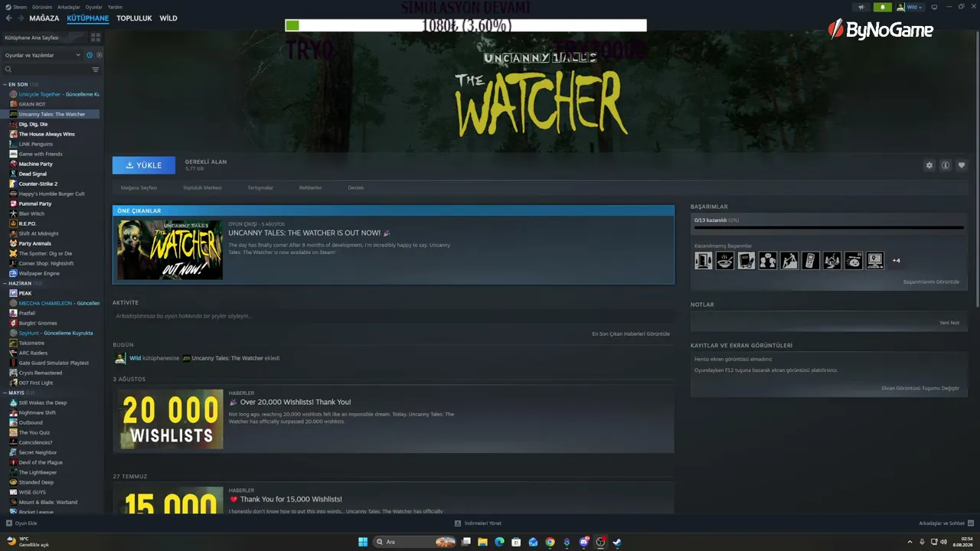Open Arkadaşlar menu
The height and width of the screenshot is (551, 980).
tap(69, 7)
